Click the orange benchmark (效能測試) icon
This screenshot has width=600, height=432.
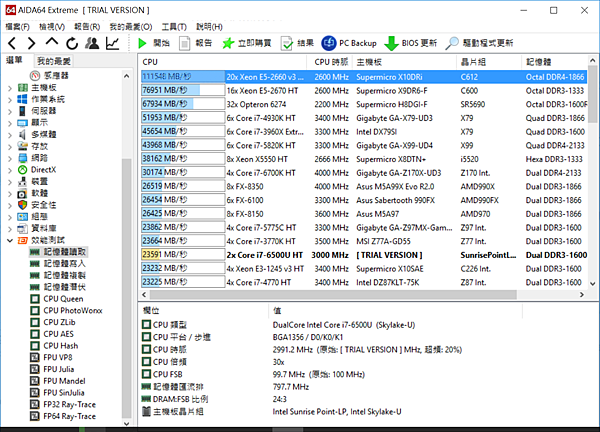coord(23,240)
